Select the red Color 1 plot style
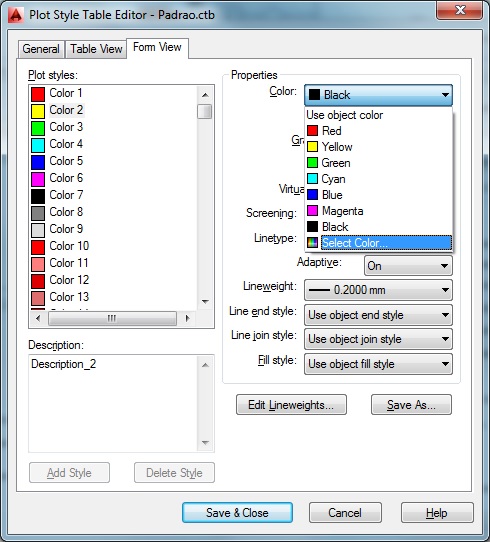The height and width of the screenshot is (542, 490). [x=57, y=93]
